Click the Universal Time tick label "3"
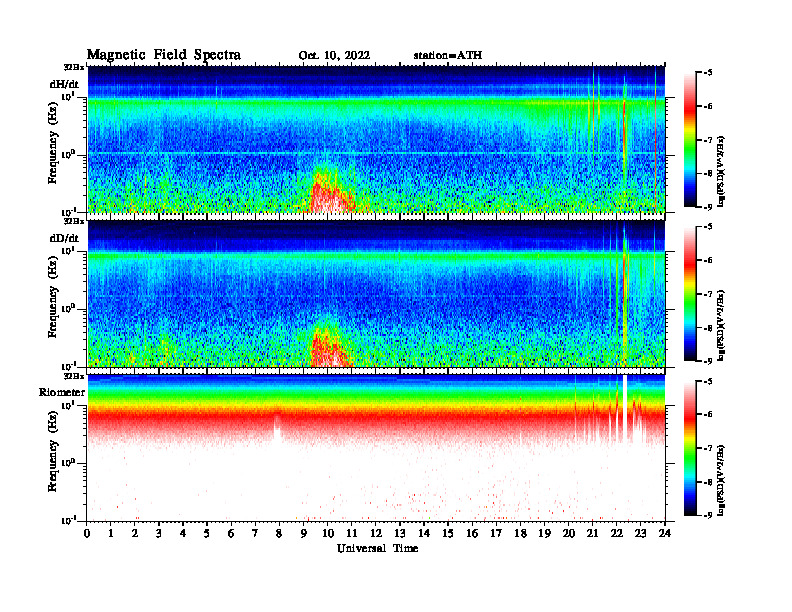Screen dimensions: 792x612 (x=159, y=533)
